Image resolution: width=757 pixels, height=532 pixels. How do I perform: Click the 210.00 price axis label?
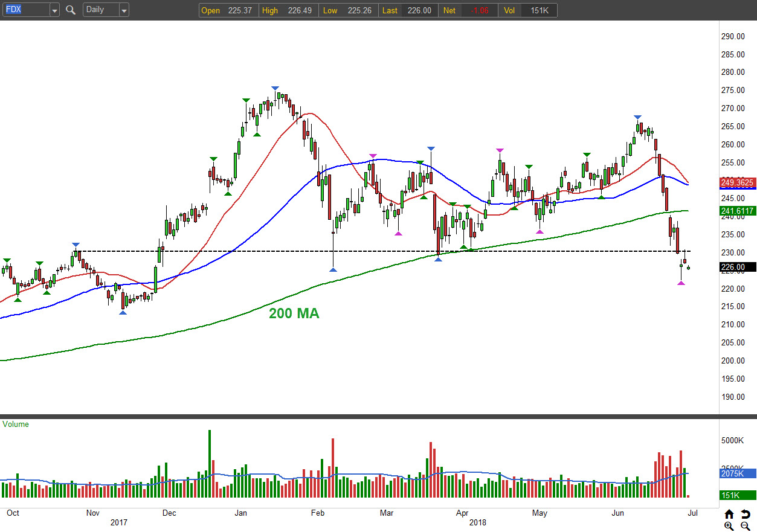click(x=733, y=324)
